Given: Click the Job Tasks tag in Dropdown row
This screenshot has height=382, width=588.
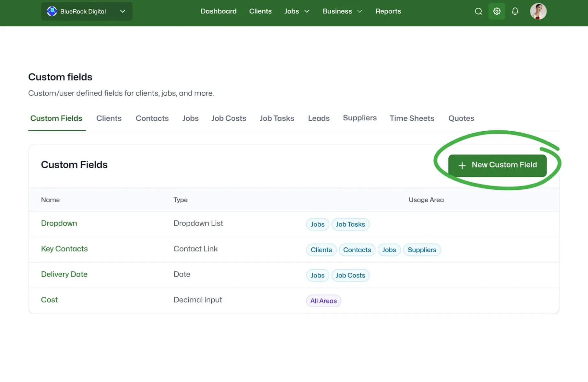Looking at the screenshot, I should (350, 224).
